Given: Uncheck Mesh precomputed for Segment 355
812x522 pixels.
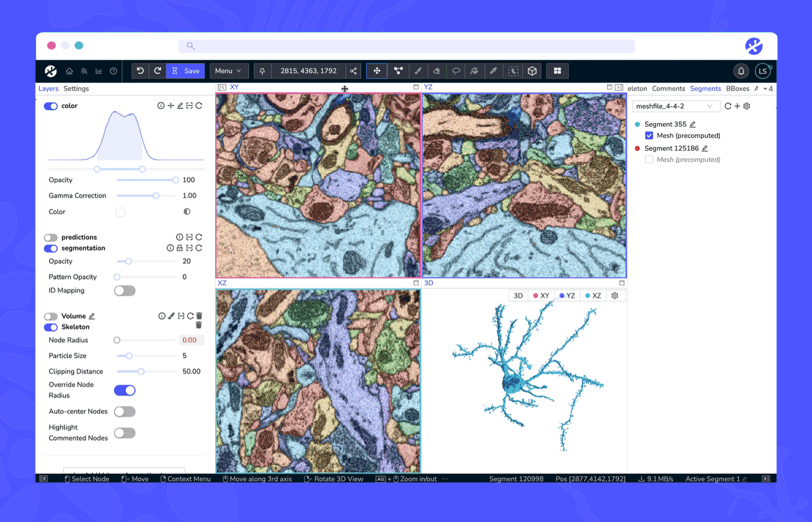Looking at the screenshot, I should coord(649,135).
